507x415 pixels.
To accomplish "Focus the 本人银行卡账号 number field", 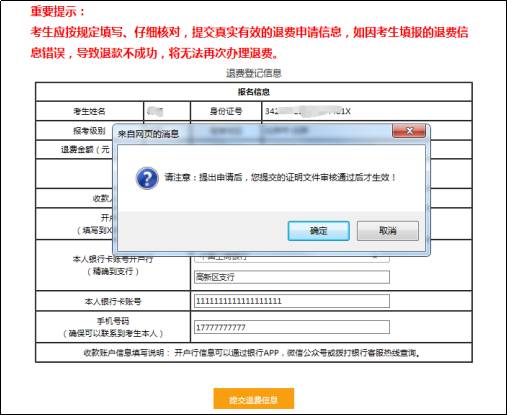I will point(292,301).
